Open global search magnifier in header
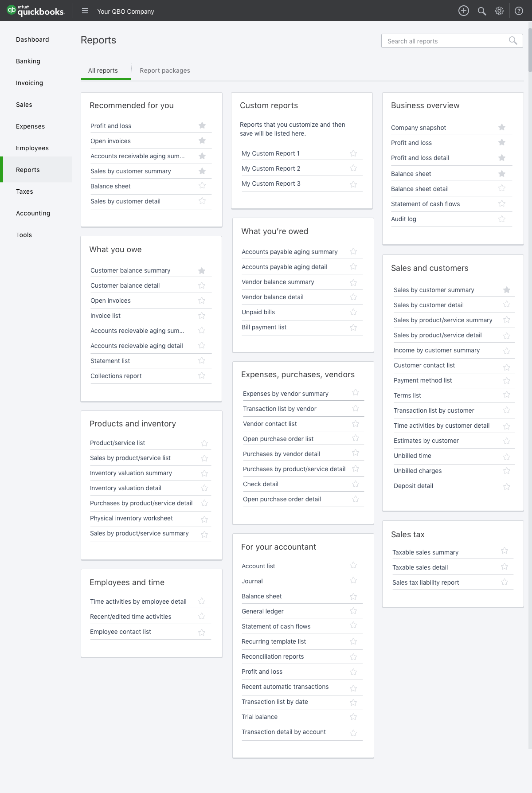This screenshot has height=793, width=532. pos(482,11)
